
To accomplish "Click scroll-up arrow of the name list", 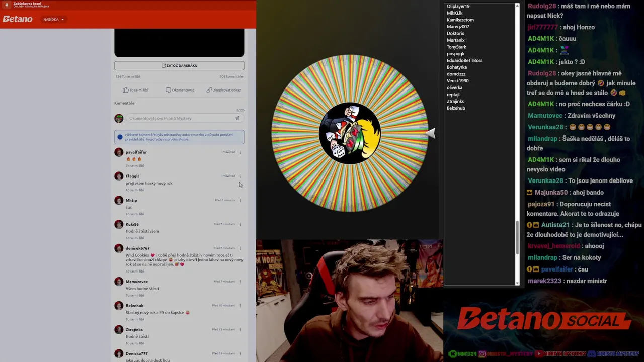I will [517, 6].
